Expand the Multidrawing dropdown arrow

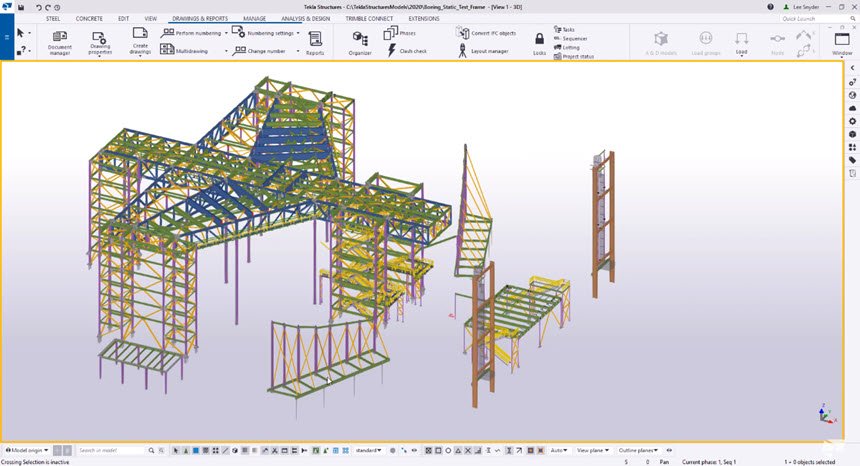(226, 51)
